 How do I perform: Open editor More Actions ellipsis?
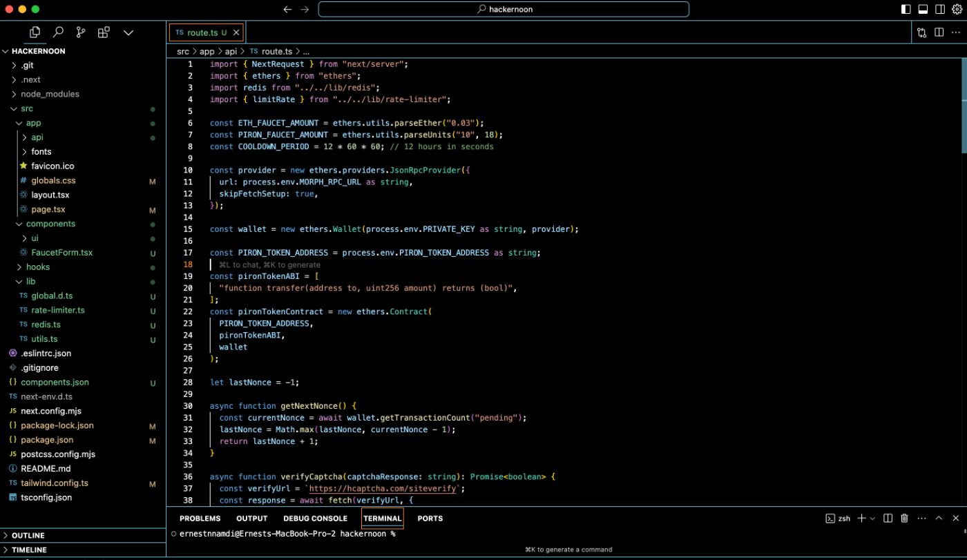955,32
